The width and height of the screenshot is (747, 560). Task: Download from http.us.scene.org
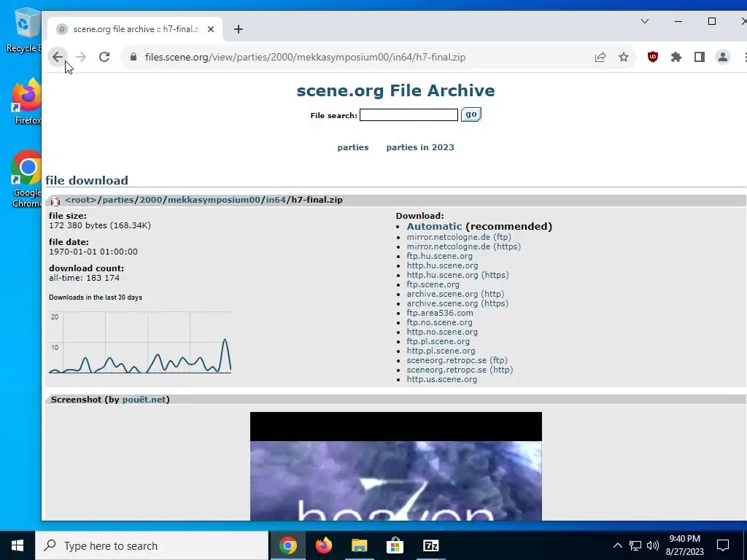[x=441, y=379]
